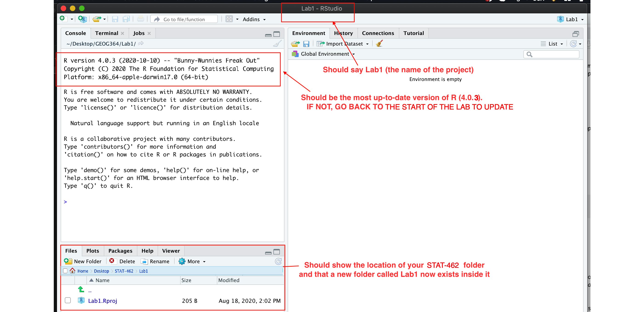
Task: Click the Environment search box
Action: tap(551, 54)
